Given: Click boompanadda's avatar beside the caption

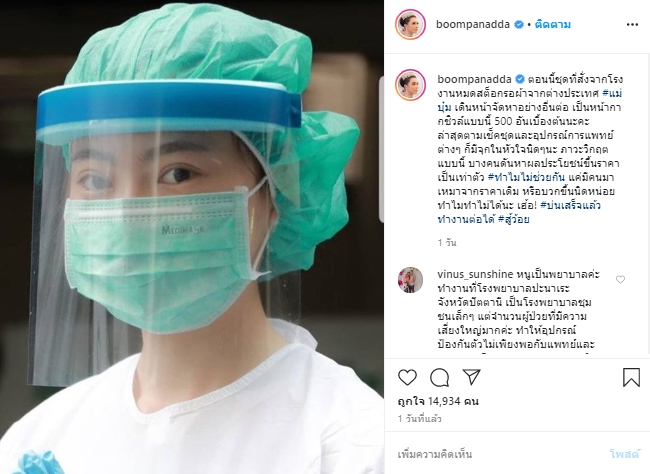Looking at the screenshot, I should [x=410, y=85].
